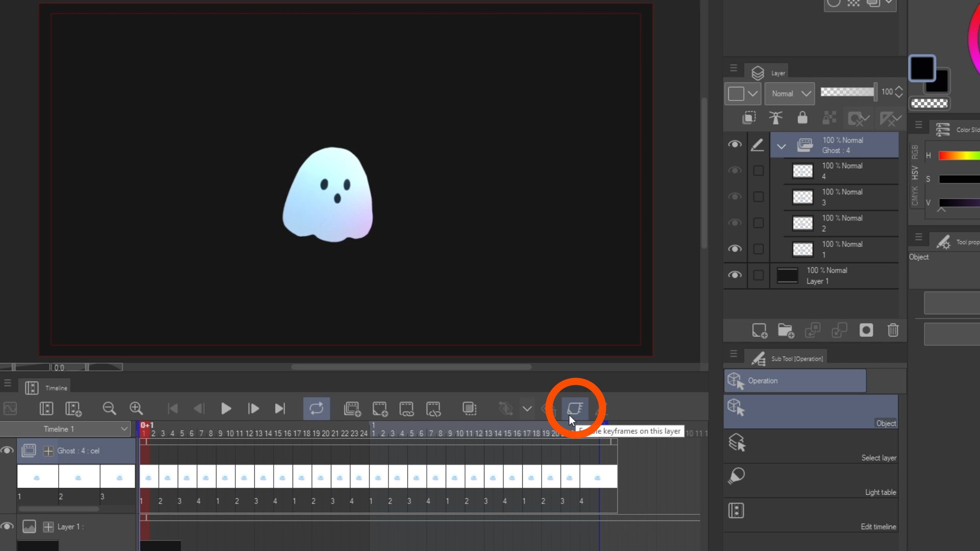The image size is (980, 551).
Task: Click the Create layer mask icon
Action: (x=866, y=331)
